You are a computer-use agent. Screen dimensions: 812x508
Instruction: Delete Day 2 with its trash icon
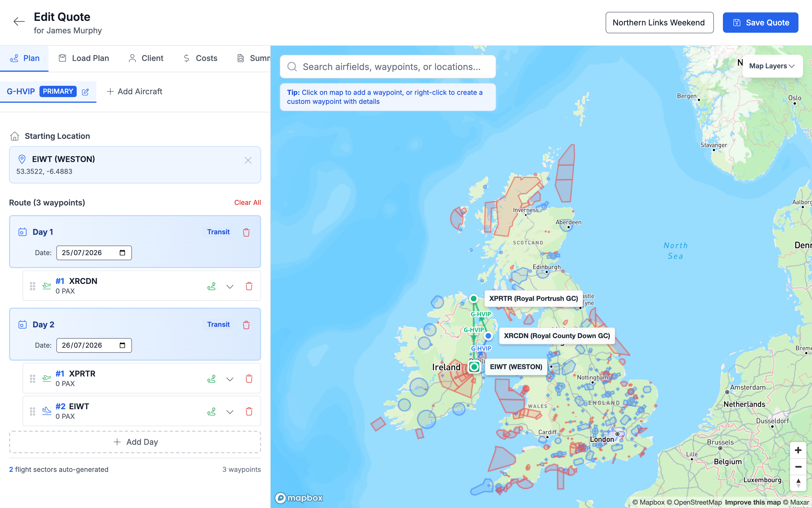click(246, 325)
